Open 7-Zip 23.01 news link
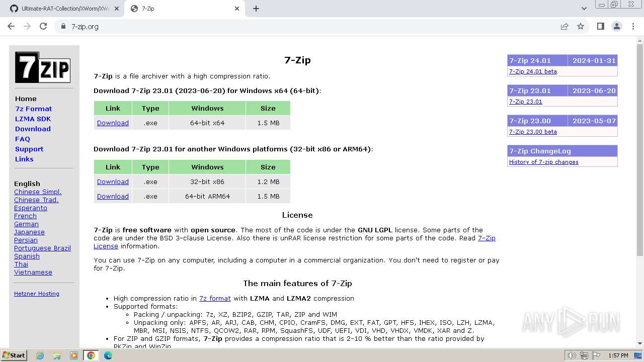This screenshot has width=644, height=362. tap(525, 102)
